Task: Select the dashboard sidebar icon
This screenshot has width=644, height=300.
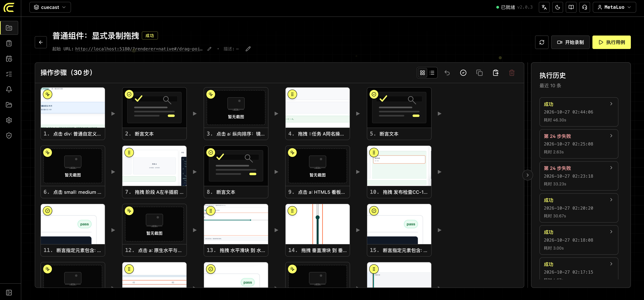Action: pyautogui.click(x=9, y=28)
